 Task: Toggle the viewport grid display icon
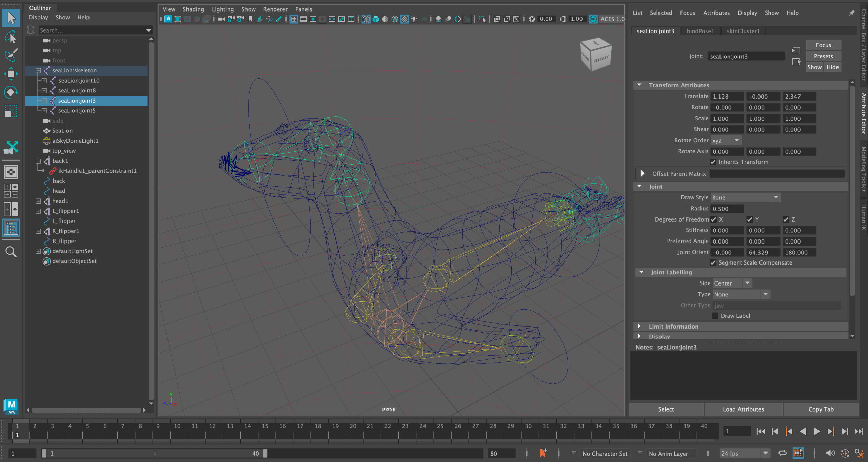tap(293, 19)
